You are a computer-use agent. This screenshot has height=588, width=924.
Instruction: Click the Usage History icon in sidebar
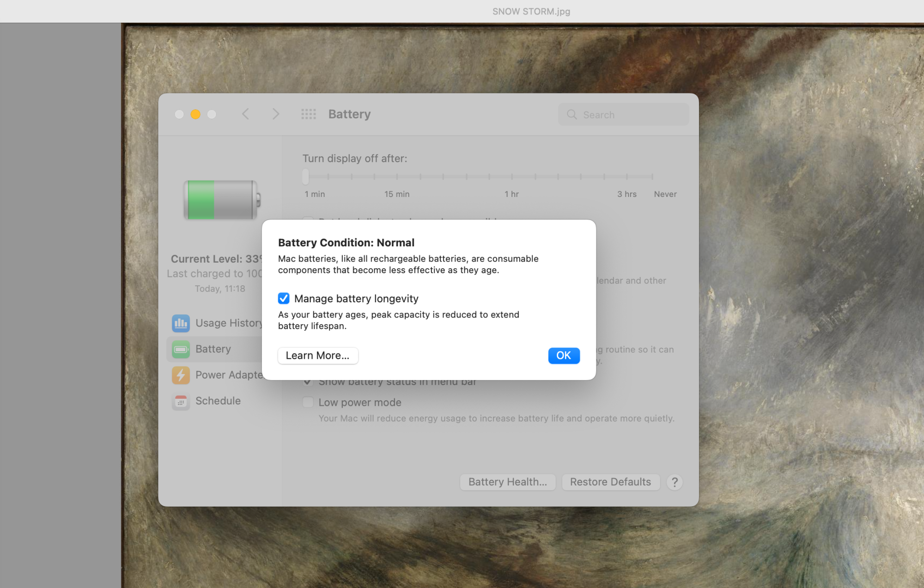click(181, 323)
